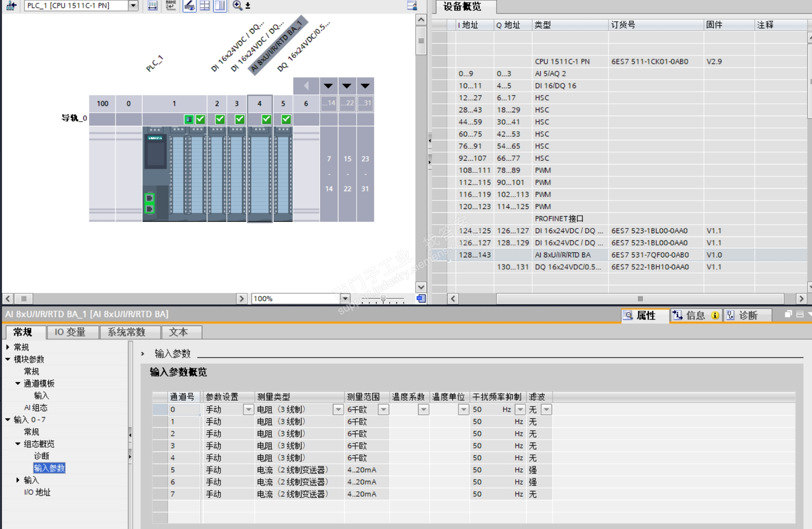Click the device overview horizontal scrollbar thumb
812x529 pixels.
coord(640,299)
